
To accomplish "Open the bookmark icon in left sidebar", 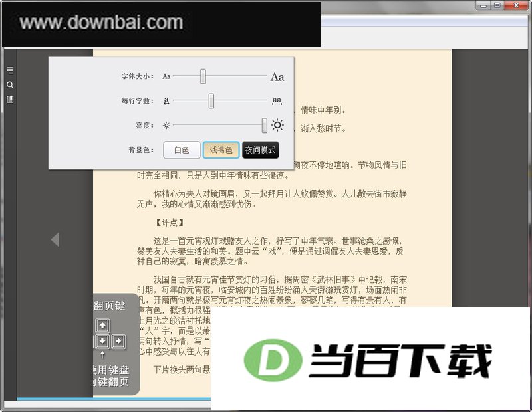I will point(10,100).
